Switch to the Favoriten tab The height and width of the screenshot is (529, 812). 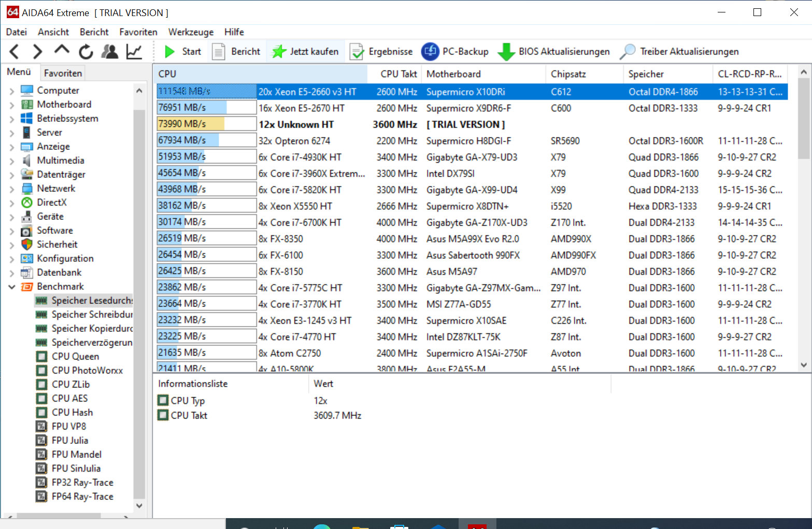[63, 73]
